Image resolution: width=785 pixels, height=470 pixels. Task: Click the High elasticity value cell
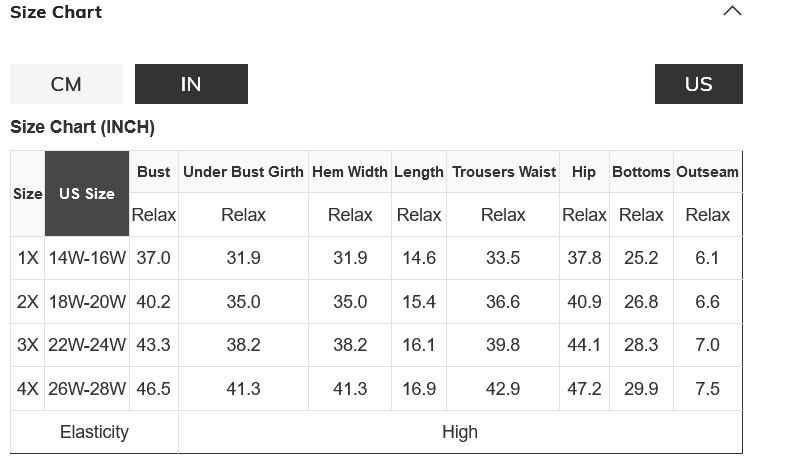click(460, 432)
